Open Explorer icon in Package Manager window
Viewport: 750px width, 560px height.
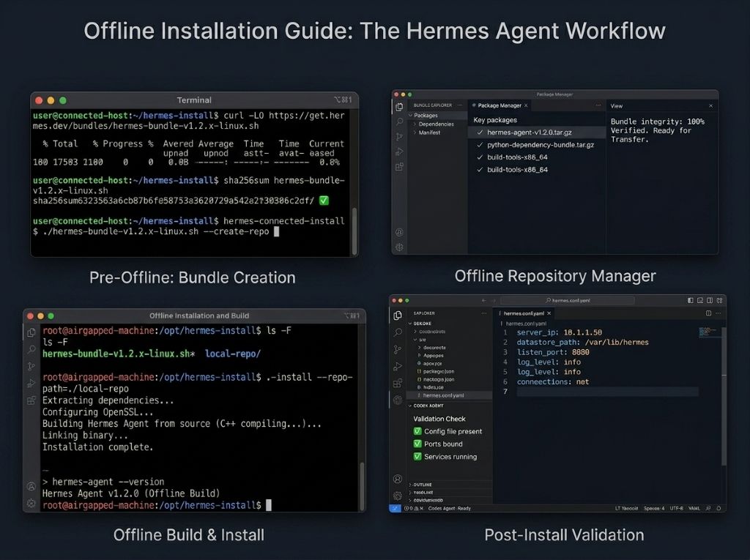pyautogui.click(x=399, y=107)
